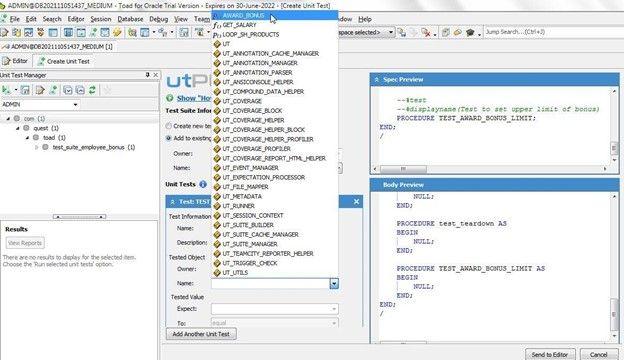The height and width of the screenshot is (360, 624).
Task: Open the Help menu
Action: (365, 19)
